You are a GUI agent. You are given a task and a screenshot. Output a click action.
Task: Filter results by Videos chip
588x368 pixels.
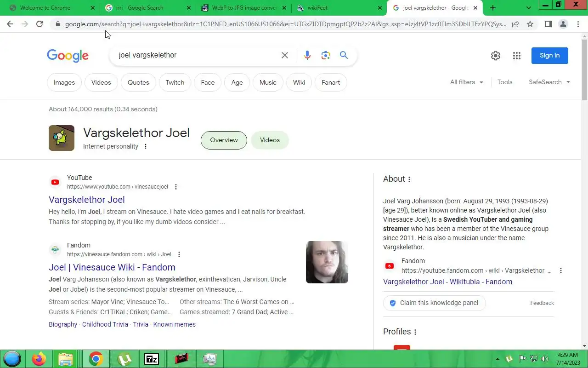coord(101,82)
